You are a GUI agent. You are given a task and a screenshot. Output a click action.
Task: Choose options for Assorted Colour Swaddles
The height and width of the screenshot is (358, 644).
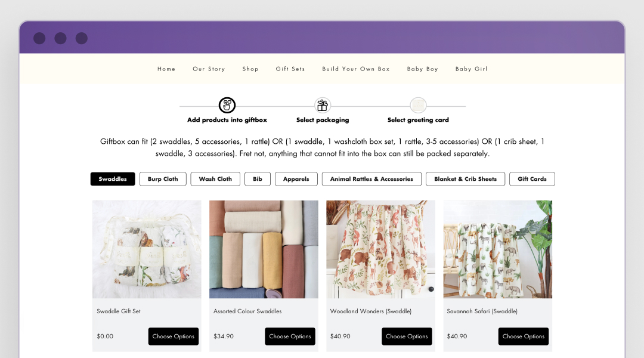tap(290, 336)
